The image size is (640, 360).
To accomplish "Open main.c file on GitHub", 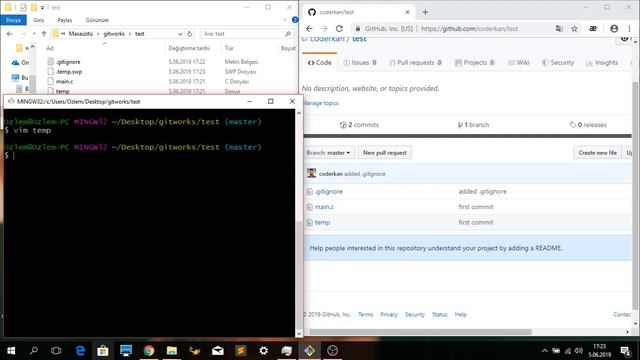I will click(324, 207).
